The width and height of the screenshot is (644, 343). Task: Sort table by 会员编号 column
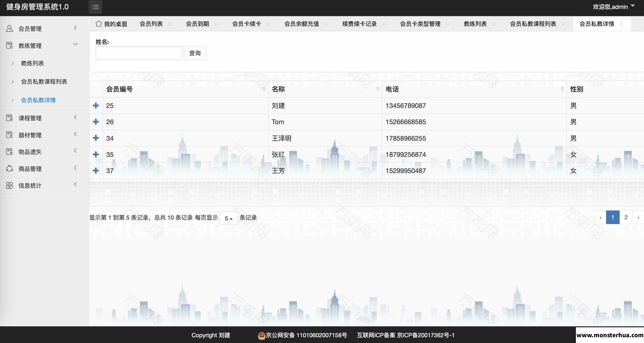click(264, 89)
